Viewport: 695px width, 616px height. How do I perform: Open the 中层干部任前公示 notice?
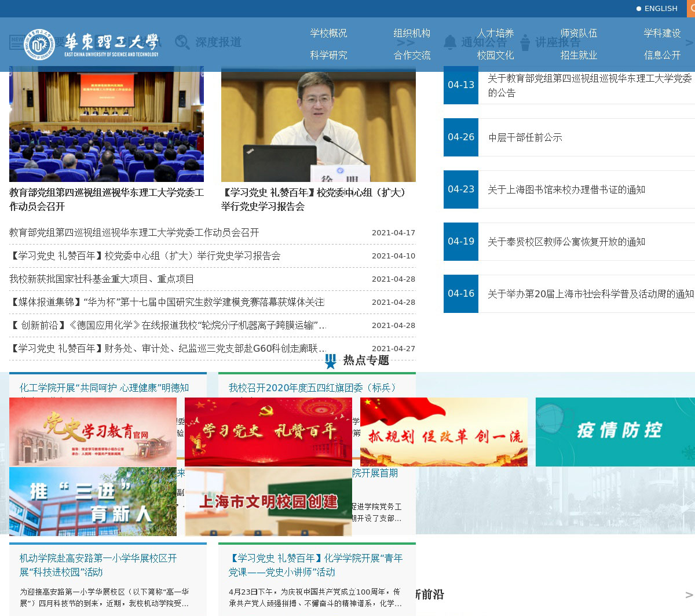(x=525, y=138)
